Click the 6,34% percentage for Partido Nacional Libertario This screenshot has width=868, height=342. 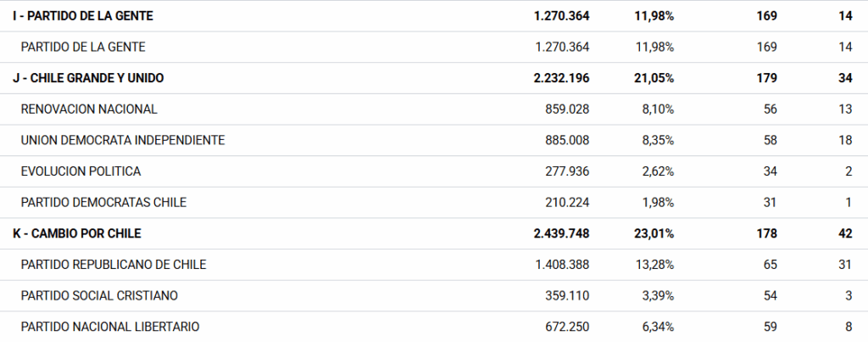click(x=658, y=327)
